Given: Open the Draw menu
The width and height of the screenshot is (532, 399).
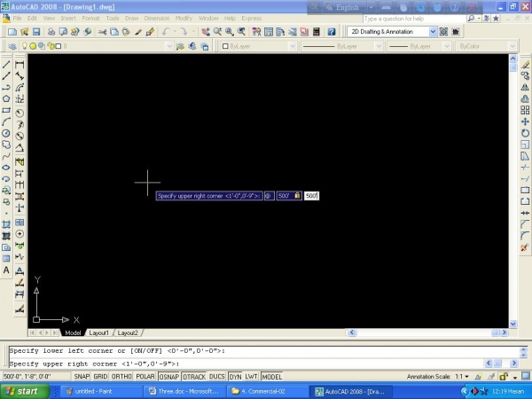Looking at the screenshot, I should [x=131, y=19].
